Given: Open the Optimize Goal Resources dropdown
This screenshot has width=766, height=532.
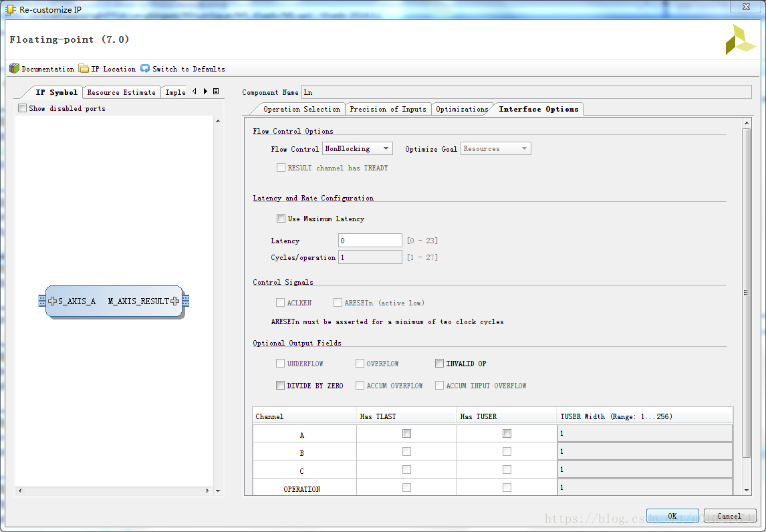Looking at the screenshot, I should tap(495, 148).
